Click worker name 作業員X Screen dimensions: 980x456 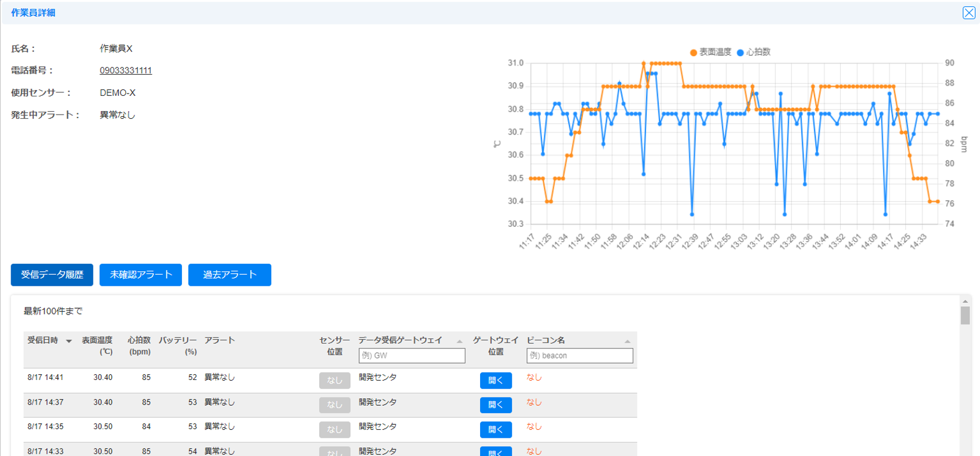pos(116,49)
